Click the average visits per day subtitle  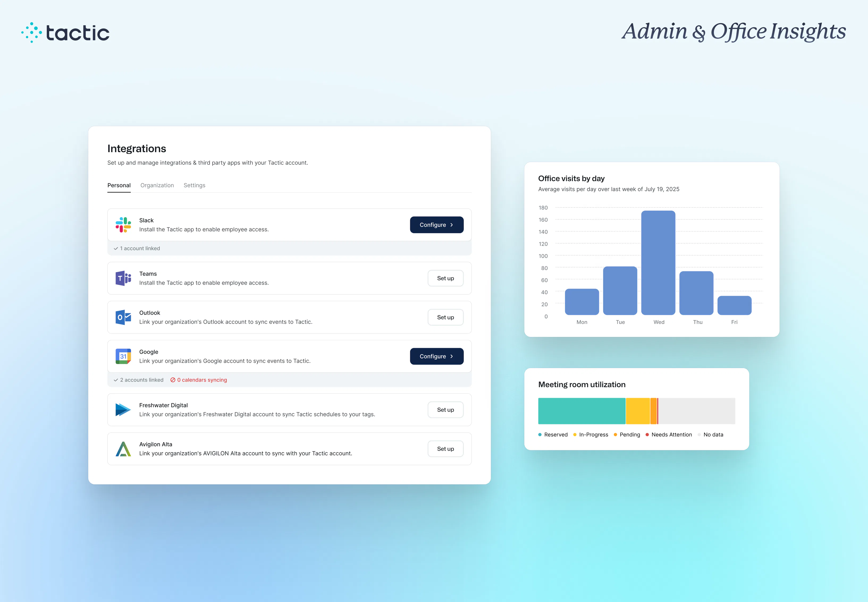(609, 189)
